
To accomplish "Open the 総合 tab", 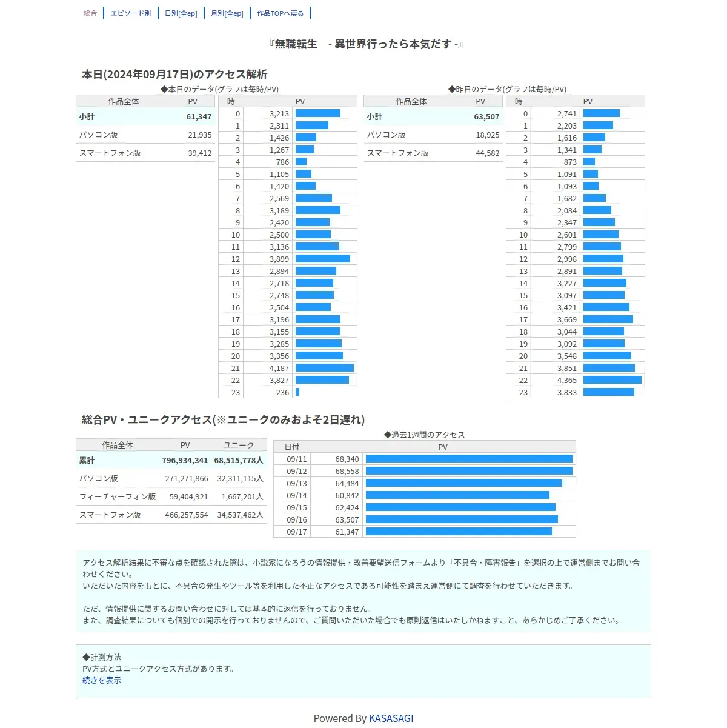I will 90,13.
